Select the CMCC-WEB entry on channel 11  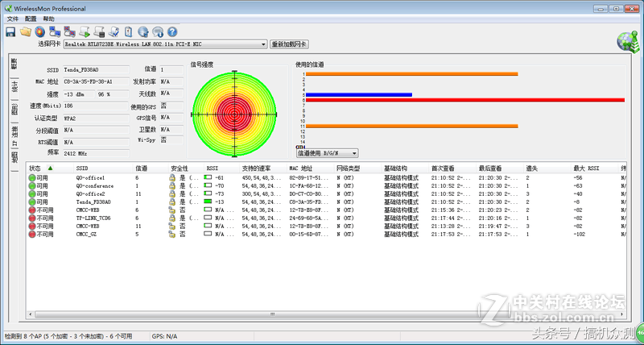(x=327, y=227)
